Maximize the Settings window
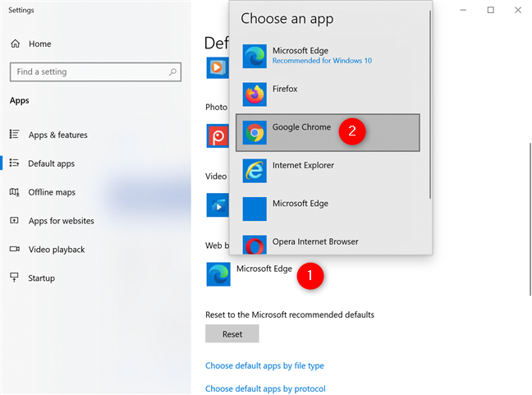 pyautogui.click(x=491, y=10)
